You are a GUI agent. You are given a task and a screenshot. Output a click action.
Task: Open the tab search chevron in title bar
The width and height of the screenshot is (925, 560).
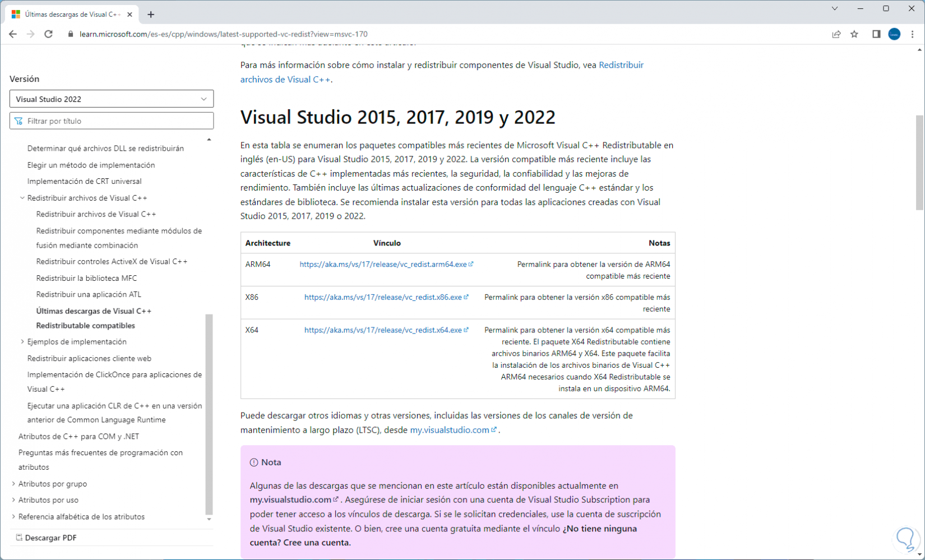835,8
